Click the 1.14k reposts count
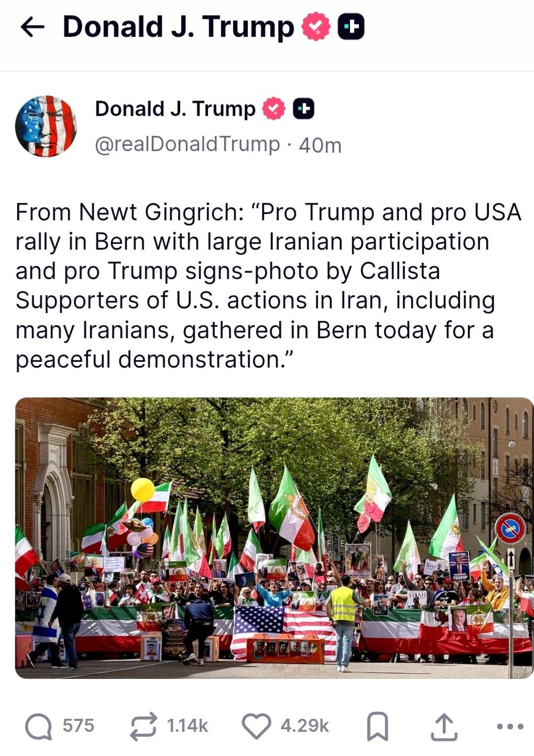 click(x=187, y=726)
